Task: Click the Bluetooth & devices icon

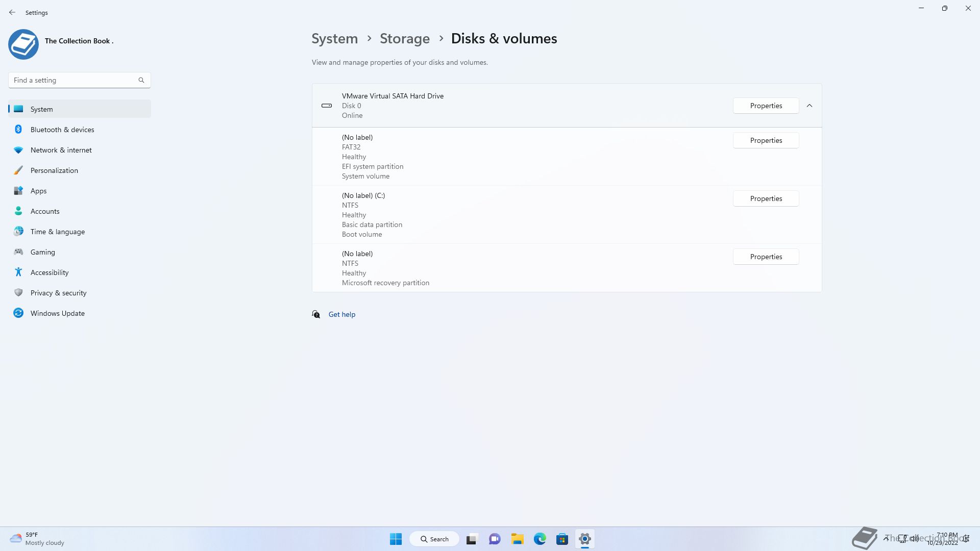Action: click(18, 130)
